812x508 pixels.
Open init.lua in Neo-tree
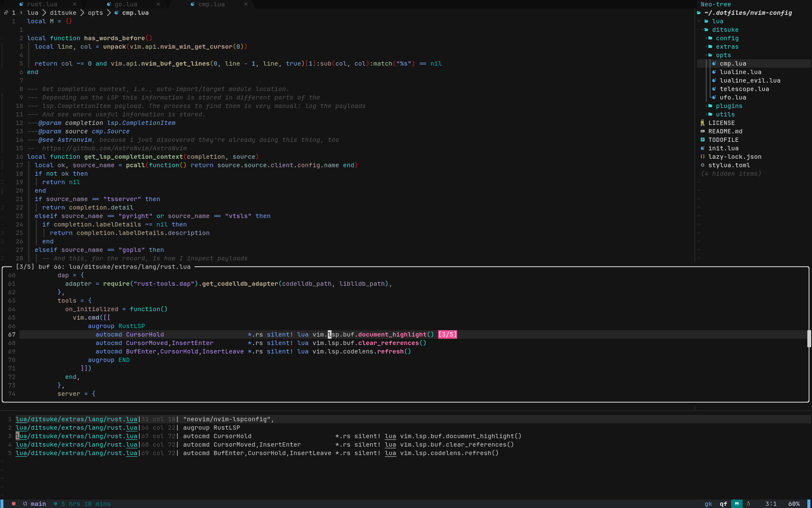[x=723, y=148]
